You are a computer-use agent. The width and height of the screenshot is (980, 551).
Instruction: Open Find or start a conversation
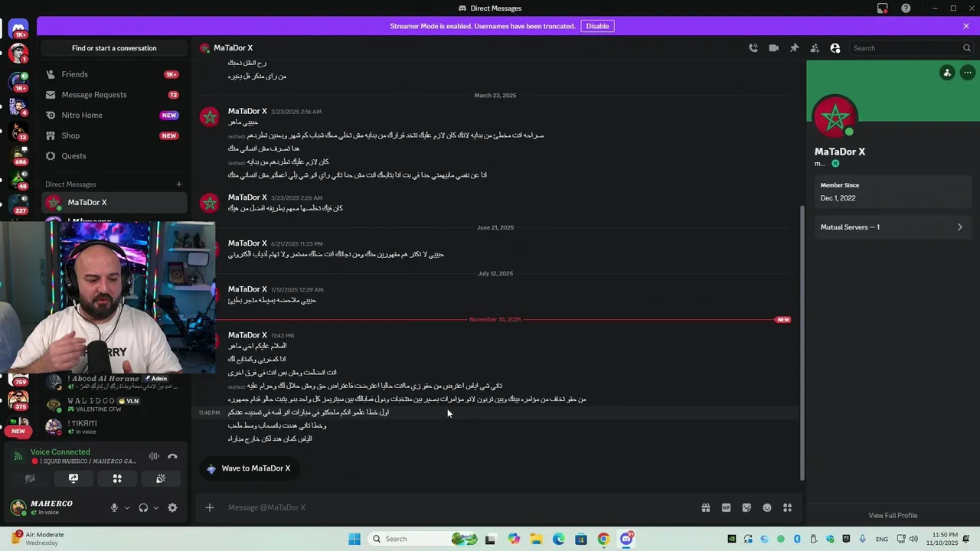click(114, 48)
